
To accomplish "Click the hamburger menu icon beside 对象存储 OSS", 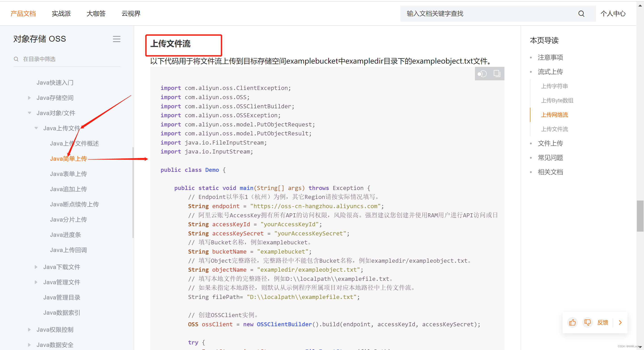I will pos(117,39).
